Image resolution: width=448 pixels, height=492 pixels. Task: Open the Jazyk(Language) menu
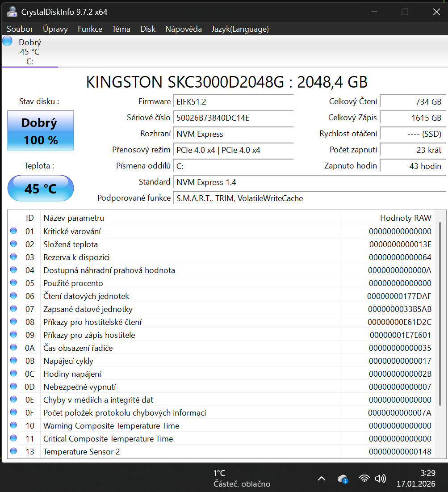[240, 29]
